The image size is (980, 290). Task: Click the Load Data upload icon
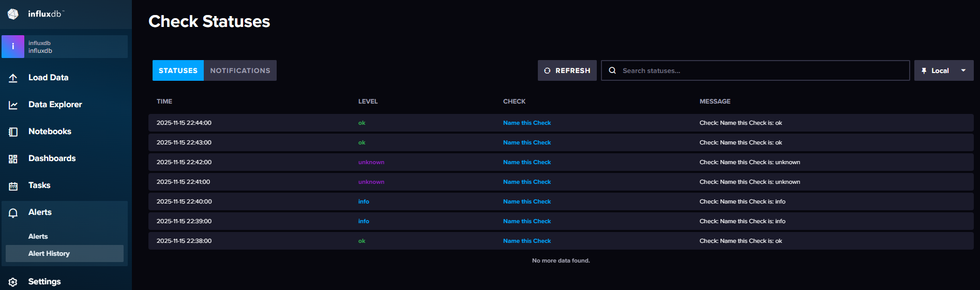[x=13, y=78]
